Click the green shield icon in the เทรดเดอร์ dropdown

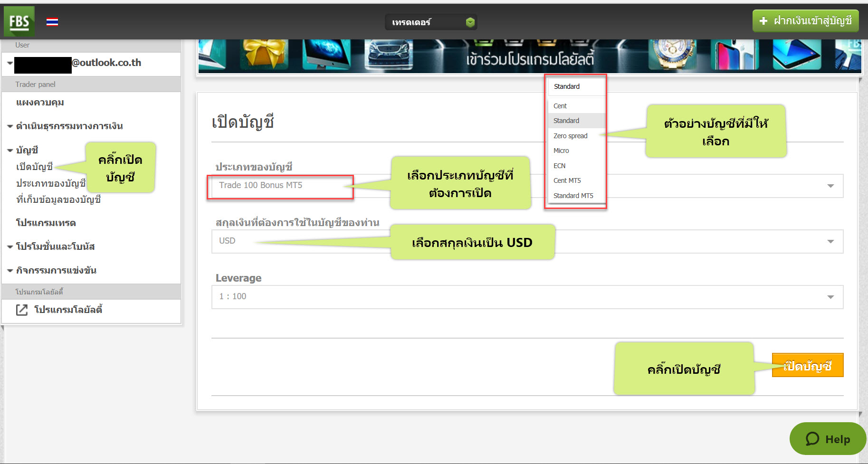[x=470, y=22]
